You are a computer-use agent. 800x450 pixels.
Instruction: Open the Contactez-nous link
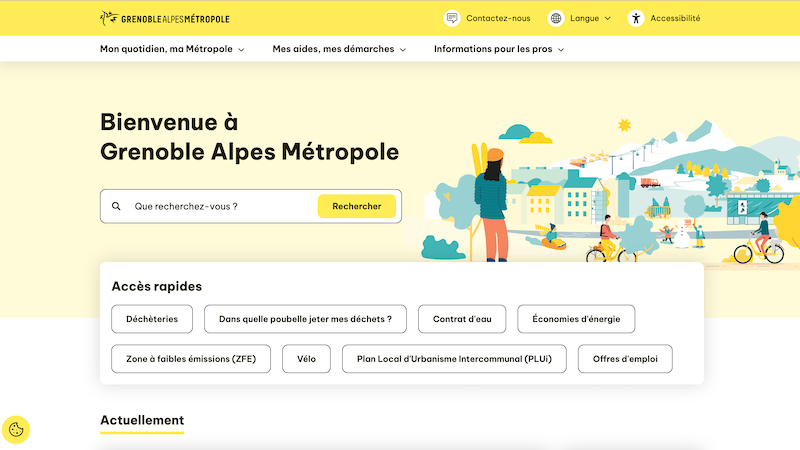[498, 18]
